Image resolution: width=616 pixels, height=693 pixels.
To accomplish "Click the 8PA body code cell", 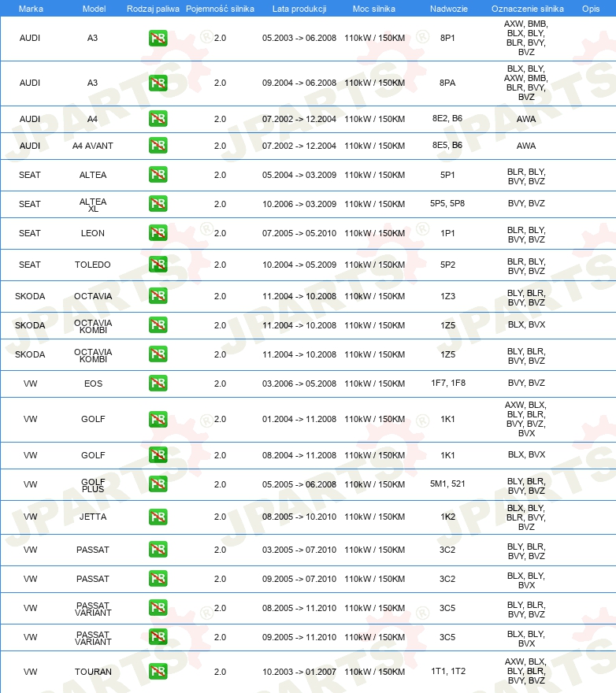I will click(447, 83).
